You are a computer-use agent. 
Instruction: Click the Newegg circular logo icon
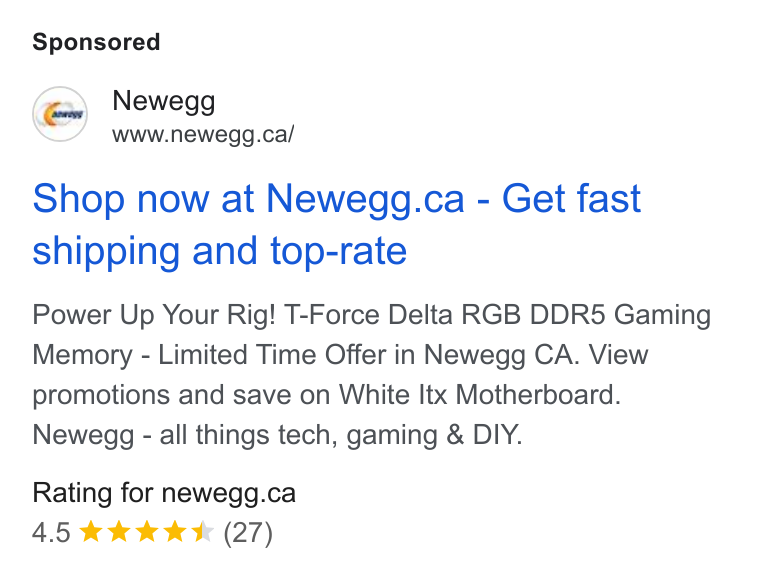pos(60,114)
